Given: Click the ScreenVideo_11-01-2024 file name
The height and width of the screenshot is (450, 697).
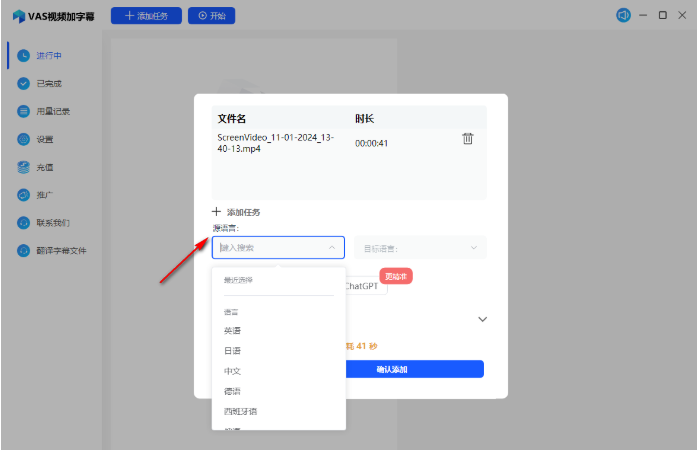Looking at the screenshot, I should click(x=276, y=143).
